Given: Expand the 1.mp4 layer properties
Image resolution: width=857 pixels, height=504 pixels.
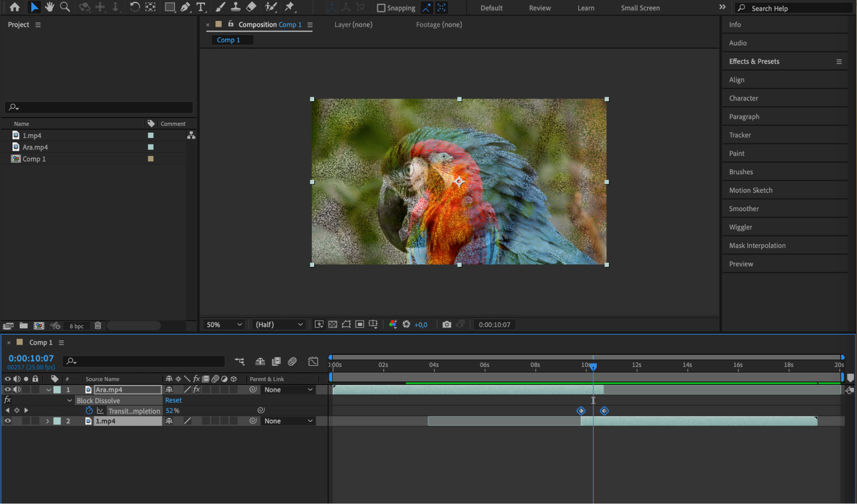Looking at the screenshot, I should pos(48,421).
